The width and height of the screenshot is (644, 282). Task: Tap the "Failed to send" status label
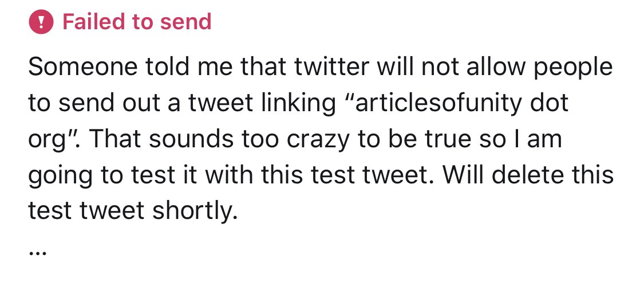coord(137,22)
